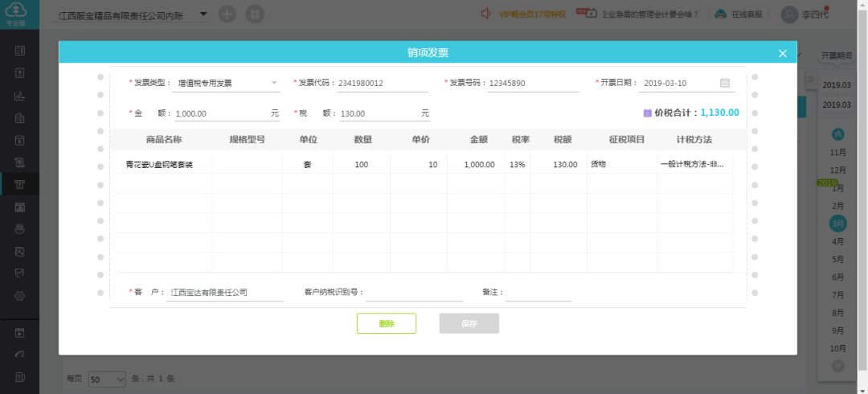Click the 删除 button
The height and width of the screenshot is (394, 868).
pos(387,323)
